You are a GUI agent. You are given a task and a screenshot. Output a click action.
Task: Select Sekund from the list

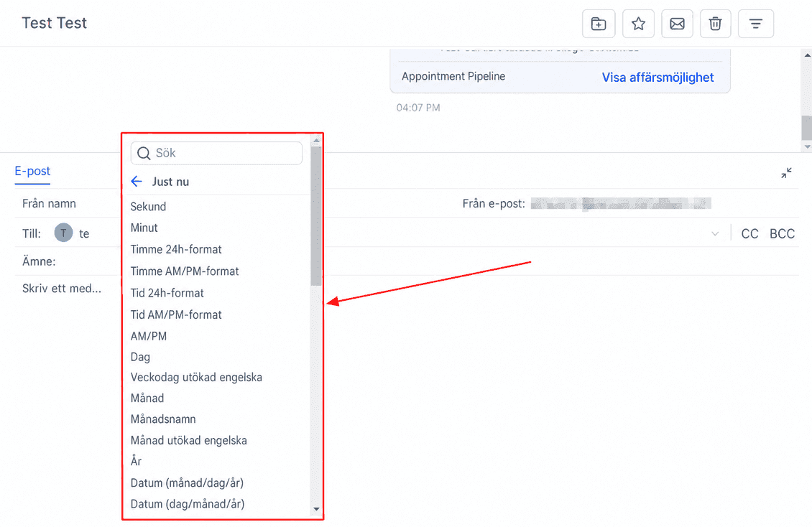pyautogui.click(x=148, y=206)
